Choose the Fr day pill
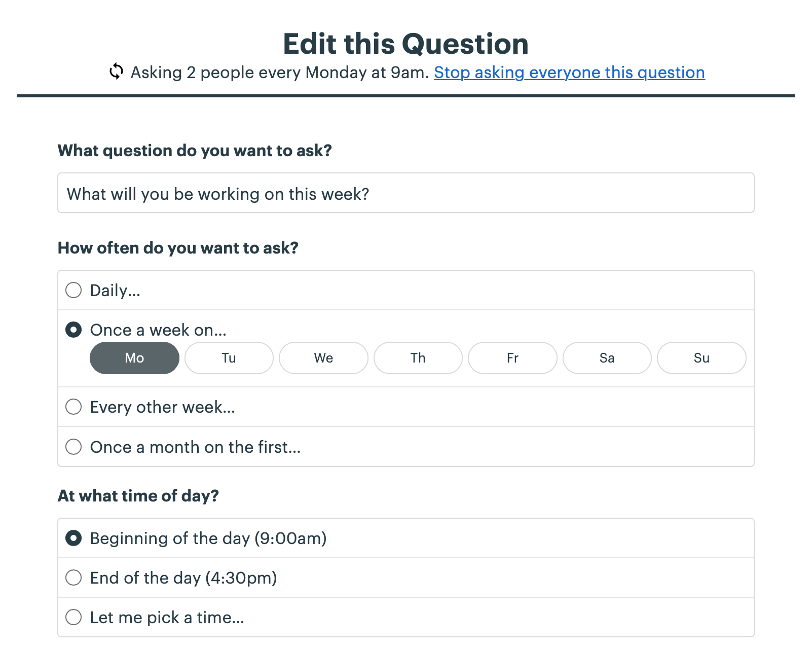 pyautogui.click(x=512, y=358)
